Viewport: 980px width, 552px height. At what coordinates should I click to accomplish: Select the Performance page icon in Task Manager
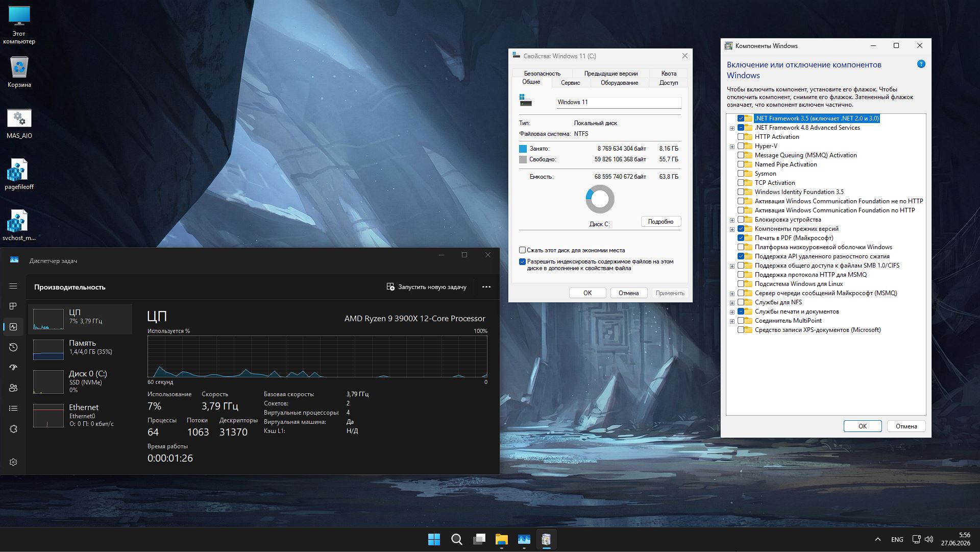click(13, 327)
